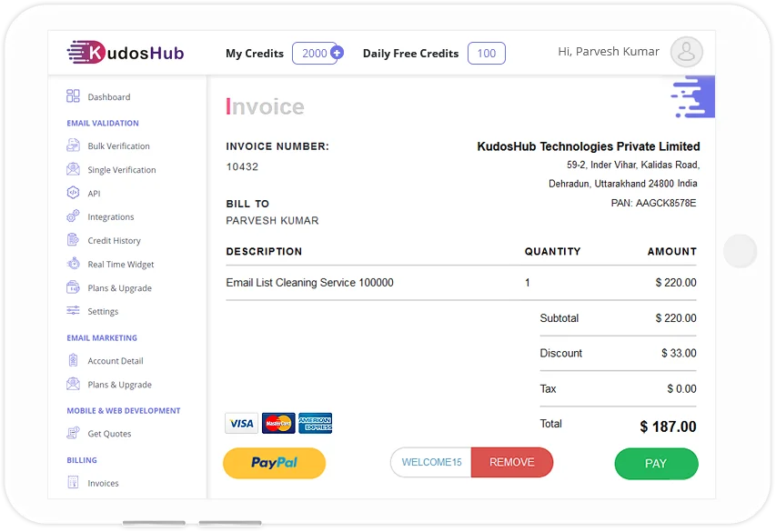The height and width of the screenshot is (532, 776).
Task: Open Settings from sidebar
Action: click(x=103, y=311)
